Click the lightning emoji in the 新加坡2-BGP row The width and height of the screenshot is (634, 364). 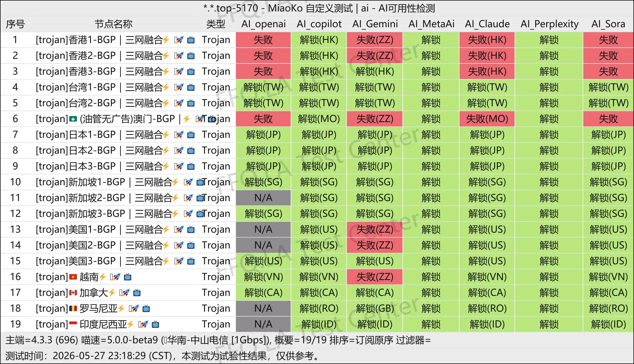pyautogui.click(x=175, y=198)
